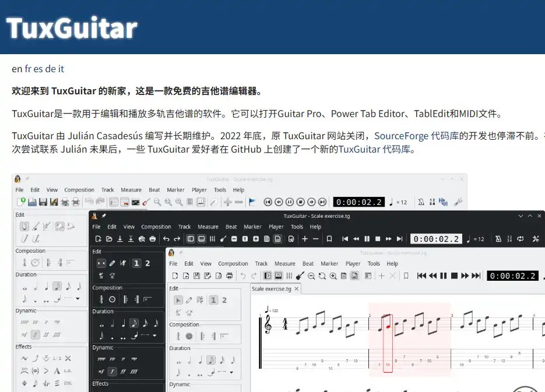This screenshot has width=545, height=392.
Task: Toggle forte dynamic in back window Dynamic panel
Action: [35, 334]
